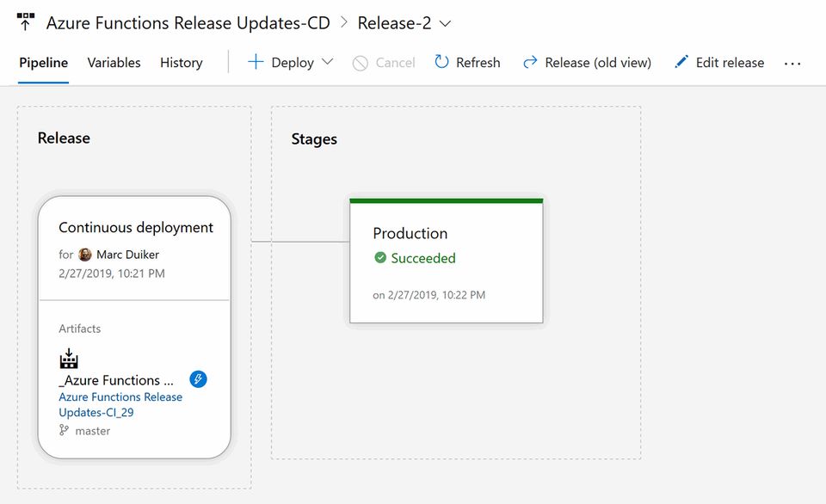Screen dimensions: 826x504
Task: Click the Continuous deployment heading
Action: point(136,228)
